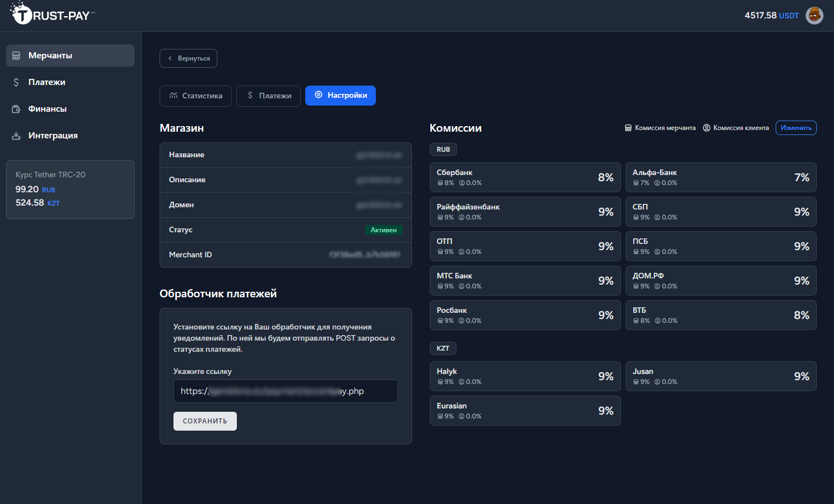Screen dimensions: 834x504
Task: Click the Описание row label
Action: 187,180
